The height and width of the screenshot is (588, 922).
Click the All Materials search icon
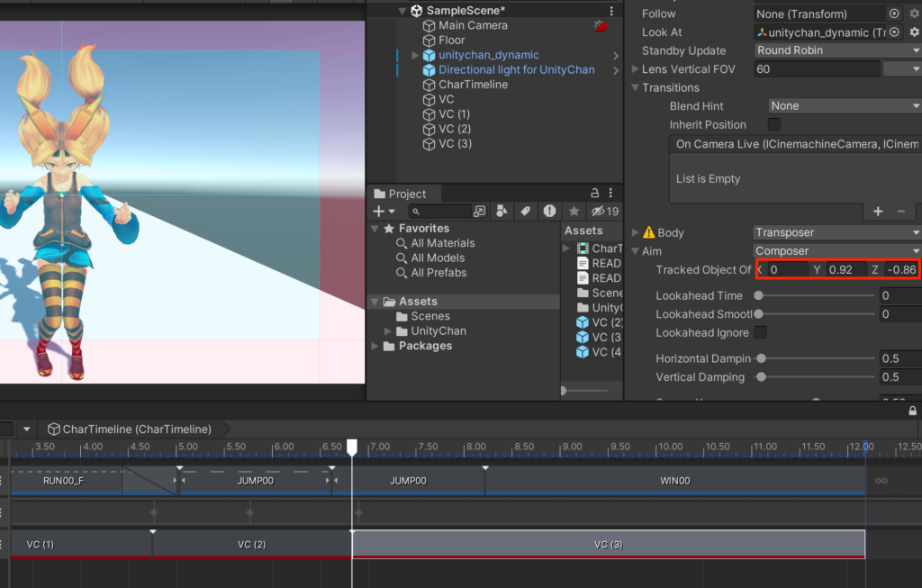tap(402, 243)
